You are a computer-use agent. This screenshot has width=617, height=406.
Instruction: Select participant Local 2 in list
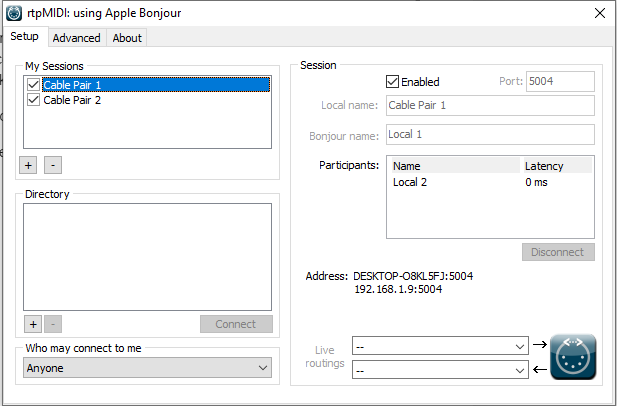tap(410, 182)
